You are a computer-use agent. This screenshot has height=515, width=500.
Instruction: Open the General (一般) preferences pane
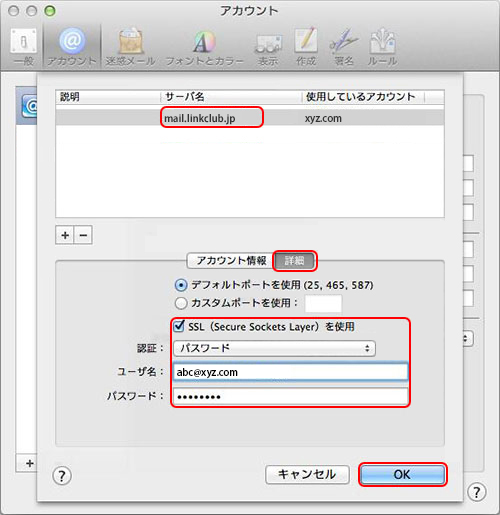coord(24,47)
